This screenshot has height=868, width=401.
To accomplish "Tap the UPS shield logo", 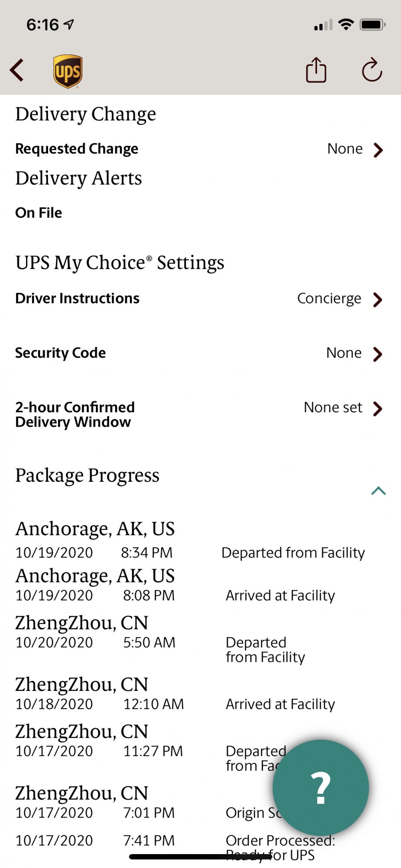I will click(x=68, y=71).
